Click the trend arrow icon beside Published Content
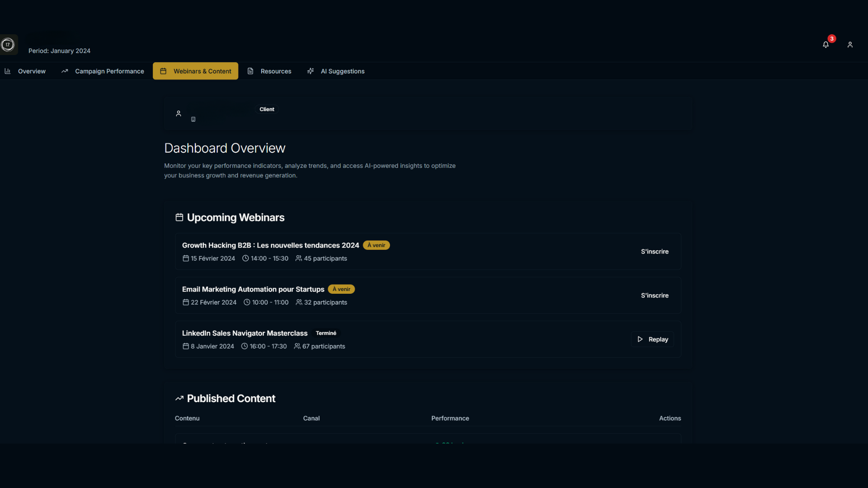The height and width of the screenshot is (488, 868). coord(179,398)
